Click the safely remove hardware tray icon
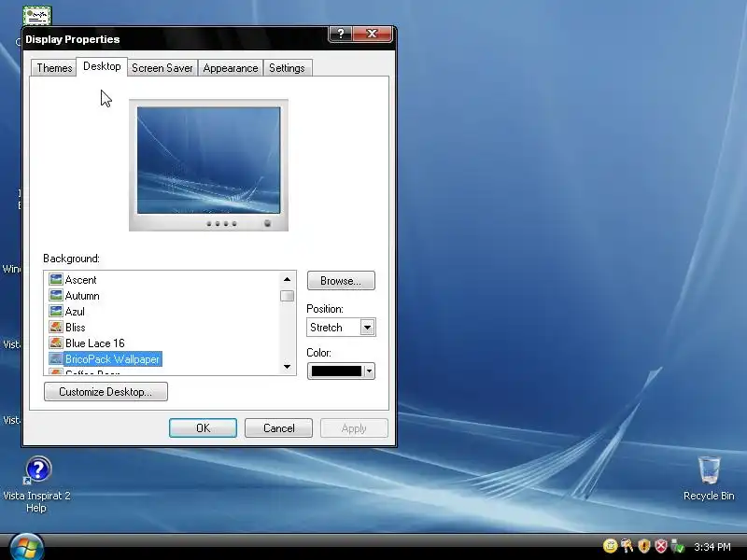Screen dimensions: 747x560 [x=677, y=546]
